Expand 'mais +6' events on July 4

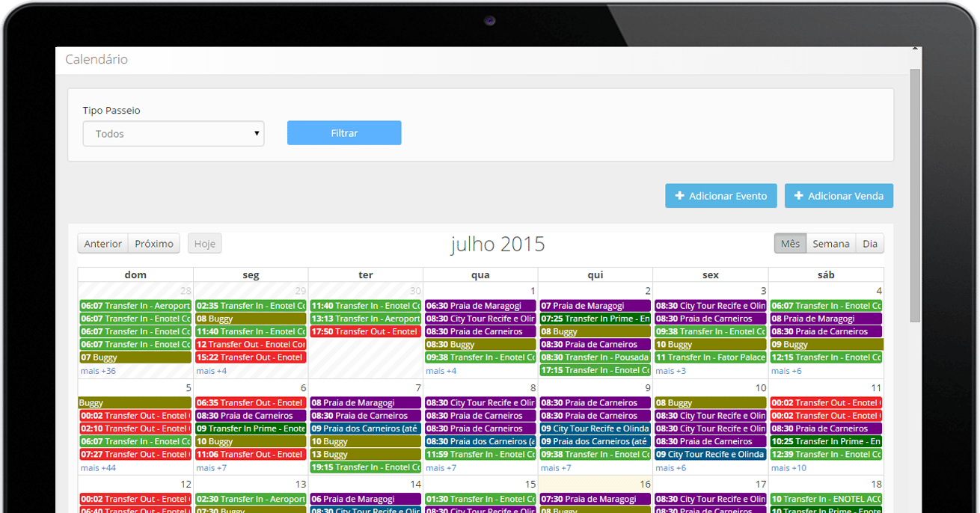[786, 371]
